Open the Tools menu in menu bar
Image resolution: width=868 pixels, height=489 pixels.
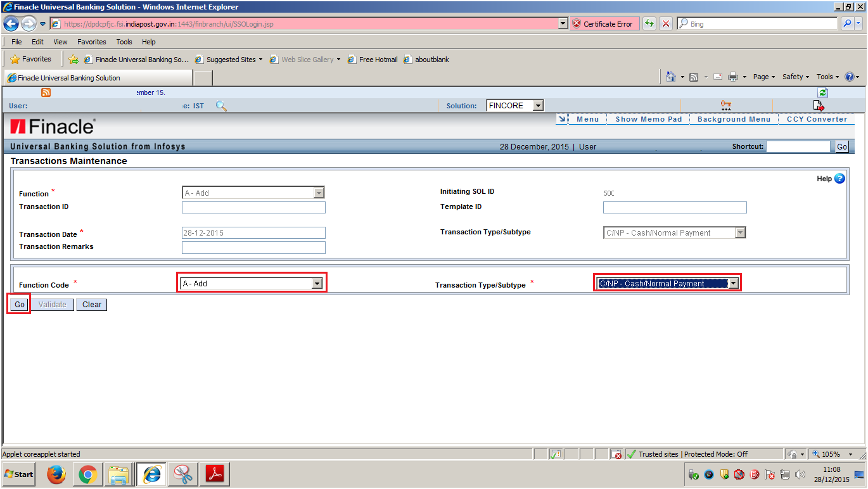[124, 42]
